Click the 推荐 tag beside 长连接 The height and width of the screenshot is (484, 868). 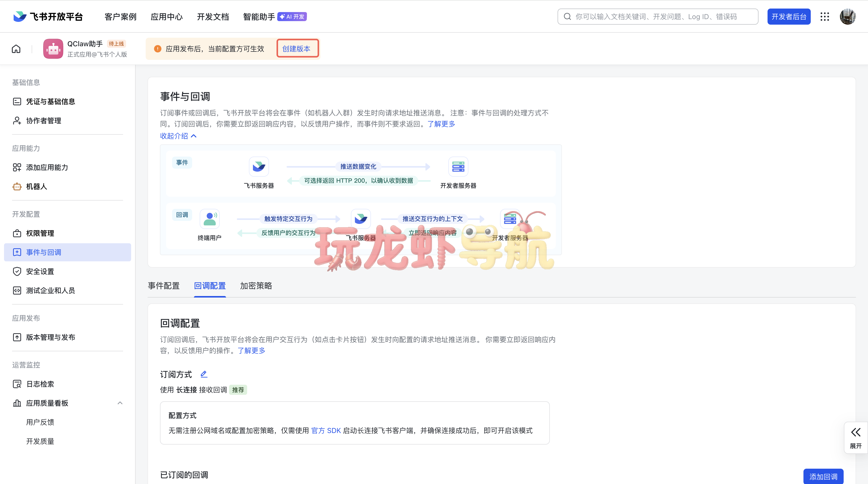238,390
